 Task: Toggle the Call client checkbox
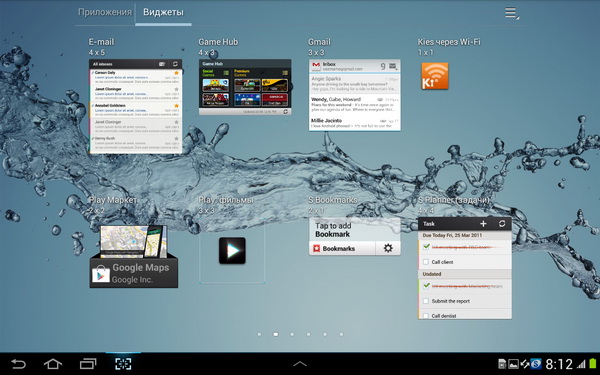(426, 262)
